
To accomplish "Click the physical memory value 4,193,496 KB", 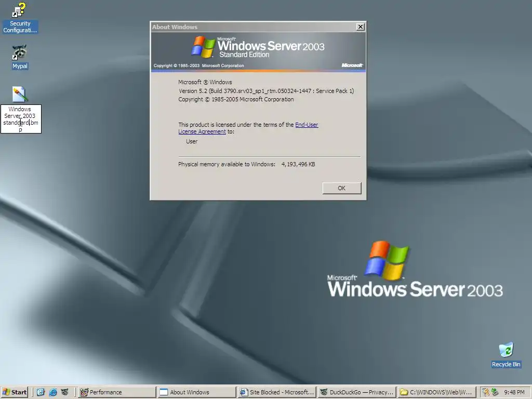I will pyautogui.click(x=298, y=164).
